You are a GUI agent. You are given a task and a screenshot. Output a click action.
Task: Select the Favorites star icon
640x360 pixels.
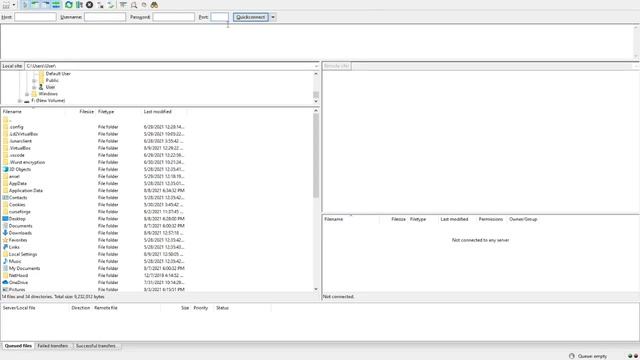coord(5,240)
